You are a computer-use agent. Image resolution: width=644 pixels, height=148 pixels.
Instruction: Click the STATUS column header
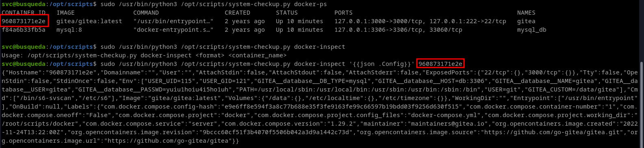pos(287,13)
